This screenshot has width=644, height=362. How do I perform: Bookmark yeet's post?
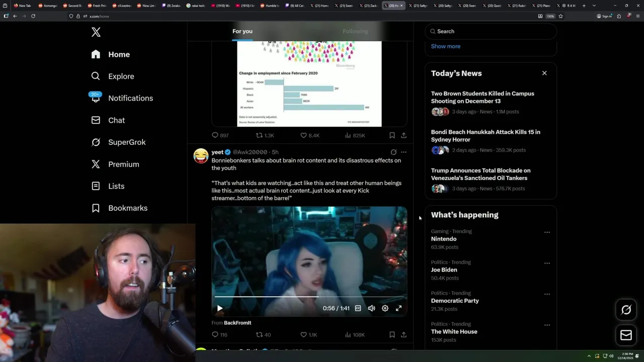[x=392, y=335]
